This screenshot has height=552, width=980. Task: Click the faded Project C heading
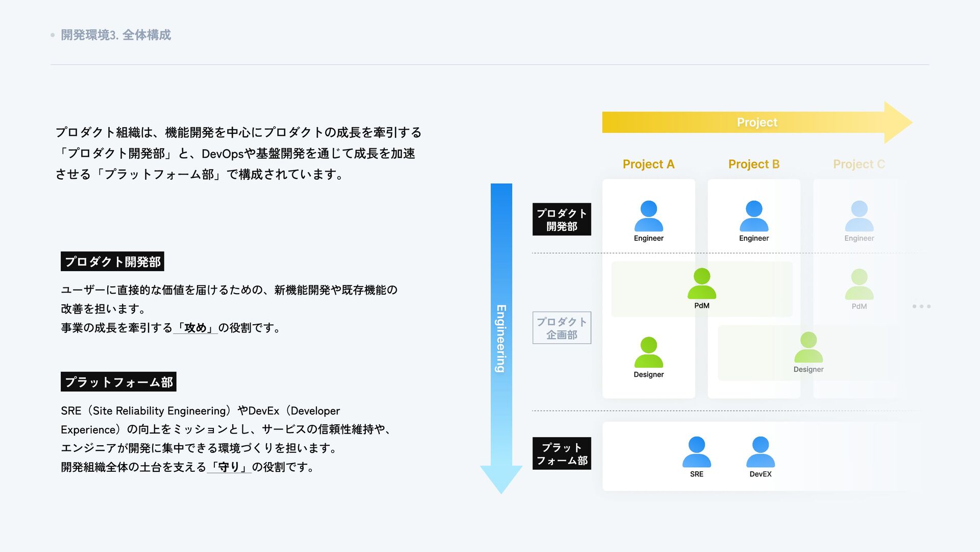point(859,164)
